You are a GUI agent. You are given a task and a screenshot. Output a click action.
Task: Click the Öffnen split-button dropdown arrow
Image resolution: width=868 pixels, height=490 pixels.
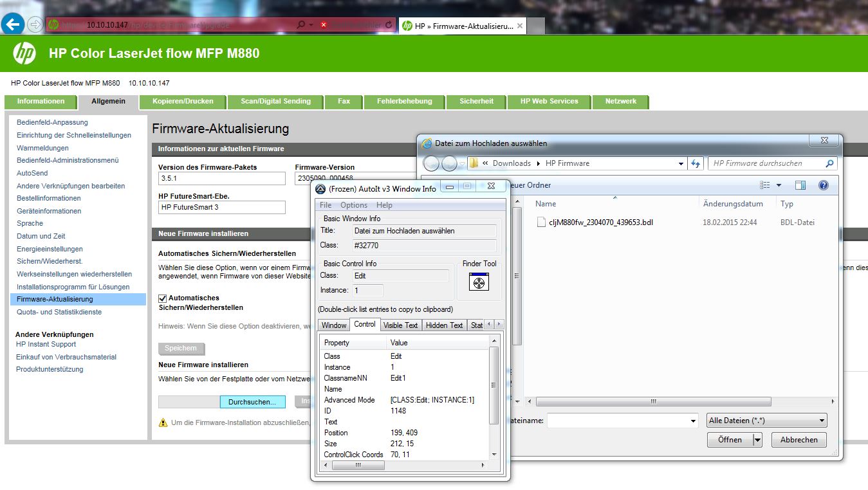click(757, 440)
